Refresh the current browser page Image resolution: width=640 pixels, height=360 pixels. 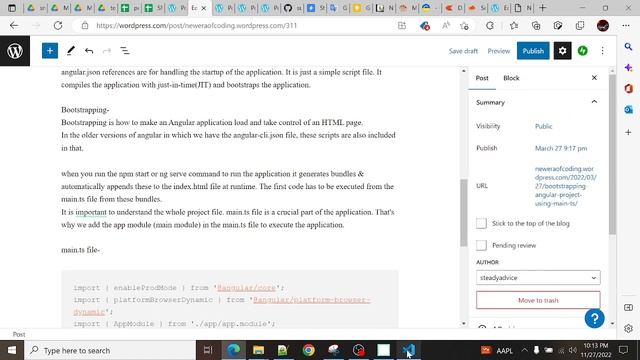click(x=58, y=25)
